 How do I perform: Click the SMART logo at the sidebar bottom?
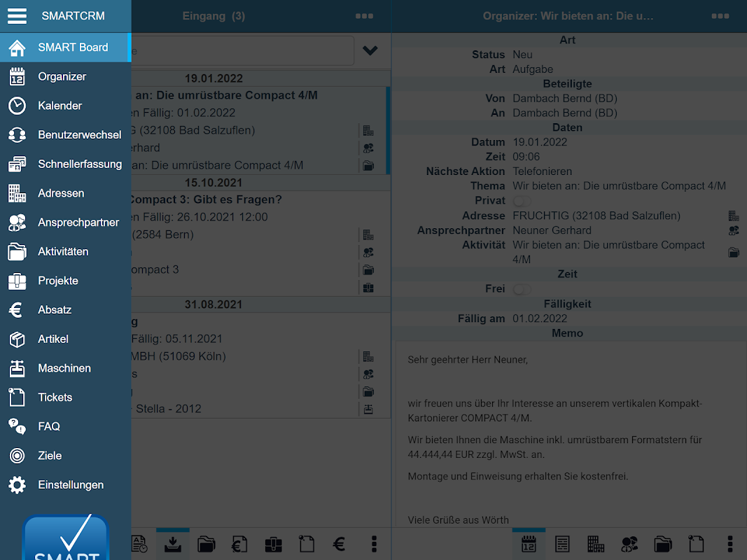(x=66, y=537)
